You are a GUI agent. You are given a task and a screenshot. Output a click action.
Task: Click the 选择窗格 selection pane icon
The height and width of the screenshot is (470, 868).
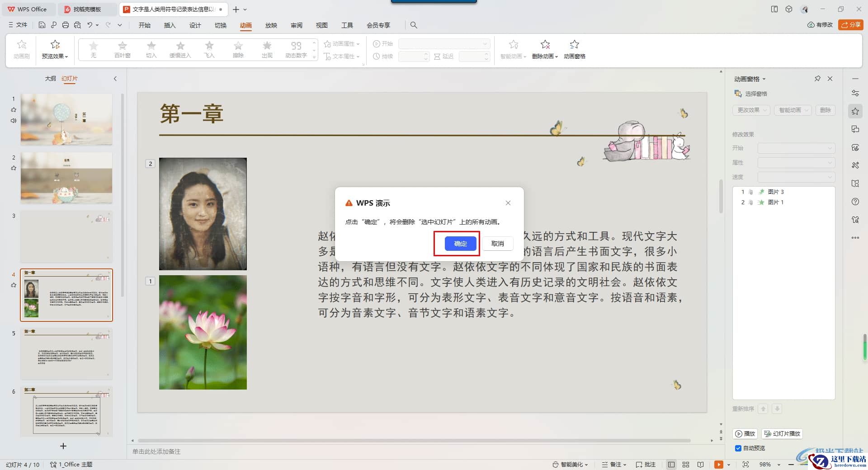click(738, 94)
